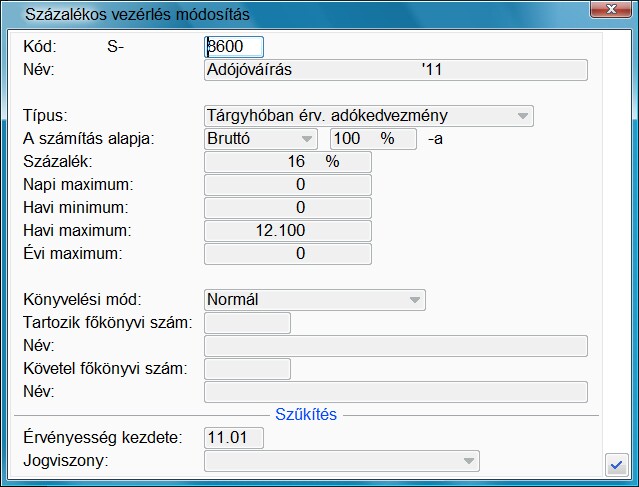Click the Tartozik főkönyvi szám field
The height and width of the screenshot is (487, 639).
pos(247,323)
